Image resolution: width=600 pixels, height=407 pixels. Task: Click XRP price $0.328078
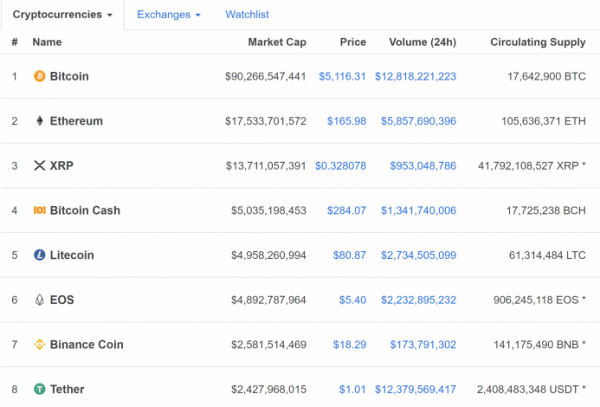click(341, 166)
